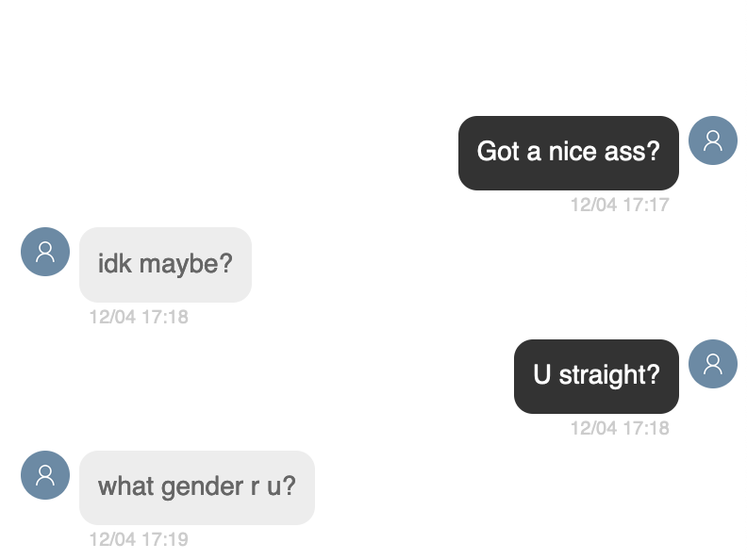Click the 12/04 17:18 timestamp under "idk maybe?"
747x560 pixels.
(x=139, y=317)
